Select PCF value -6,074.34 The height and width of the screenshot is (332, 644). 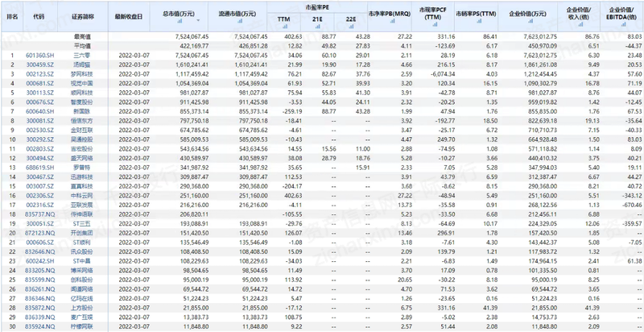point(444,74)
